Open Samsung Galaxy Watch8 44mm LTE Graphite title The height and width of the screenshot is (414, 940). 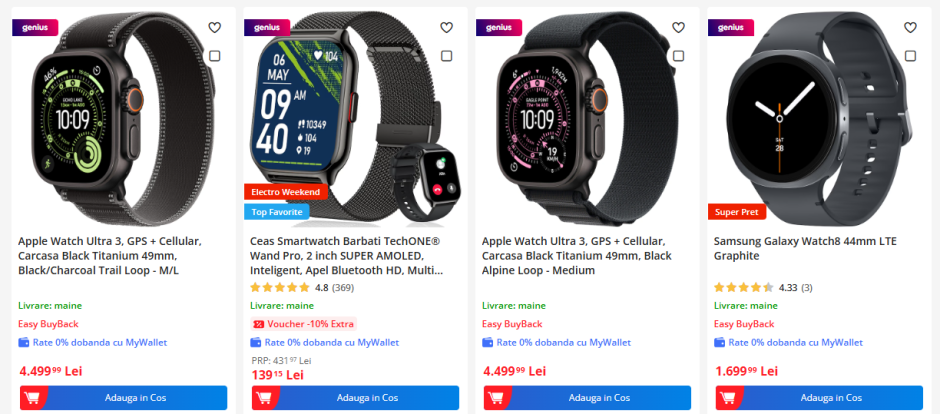tap(805, 249)
